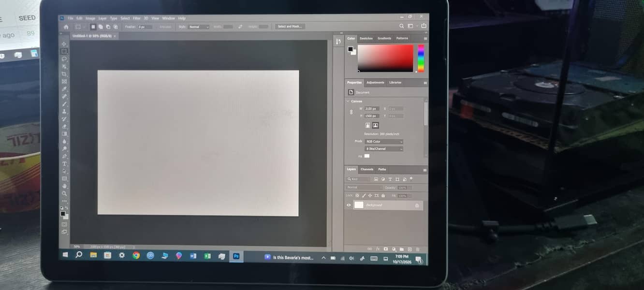Select the History Brush tool

(64, 119)
